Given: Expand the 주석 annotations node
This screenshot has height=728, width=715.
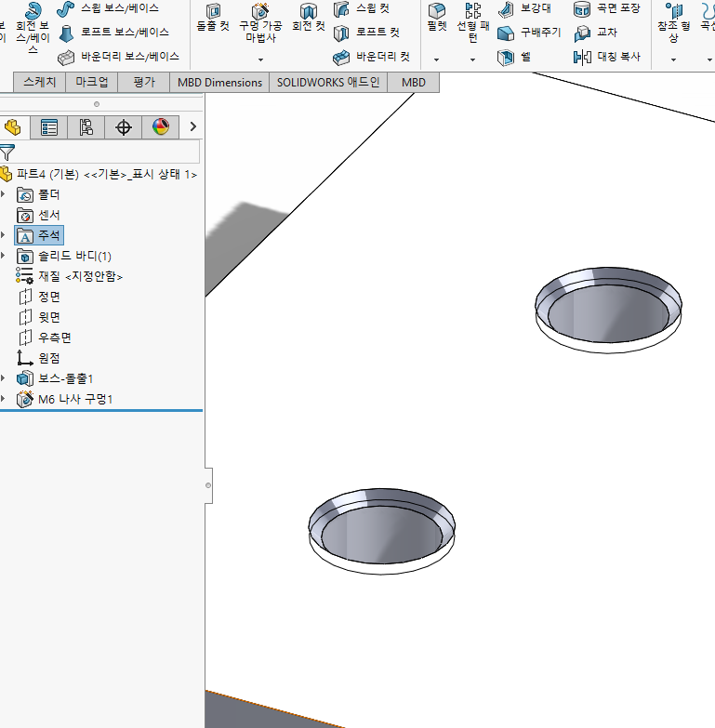Looking at the screenshot, I should [x=3, y=235].
